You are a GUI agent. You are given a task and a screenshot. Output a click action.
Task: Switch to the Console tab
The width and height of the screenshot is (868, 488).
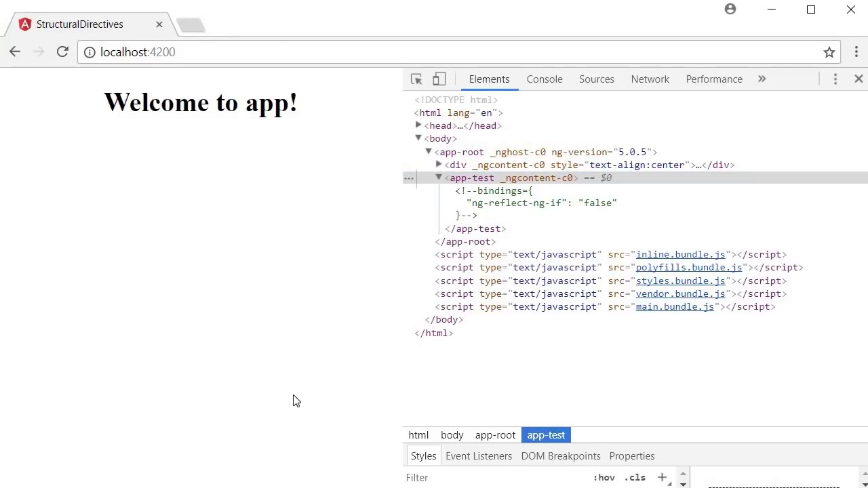(545, 79)
